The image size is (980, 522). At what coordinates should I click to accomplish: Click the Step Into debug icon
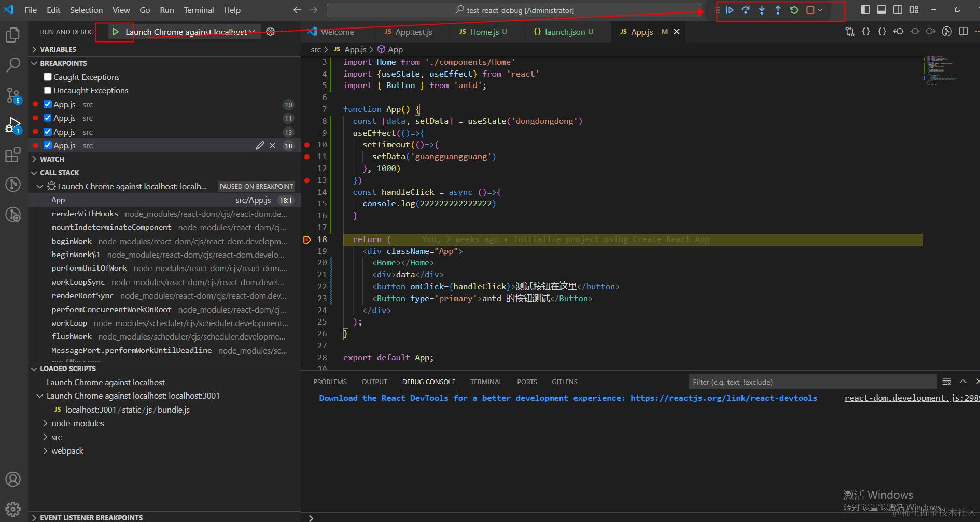(762, 10)
